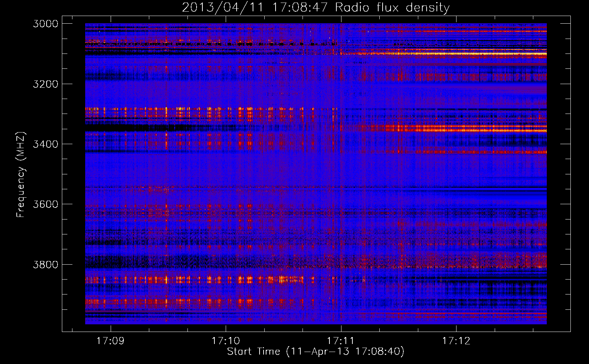Select the 3000 frequency tick label
The height and width of the screenshot is (364, 589).
tap(46, 24)
